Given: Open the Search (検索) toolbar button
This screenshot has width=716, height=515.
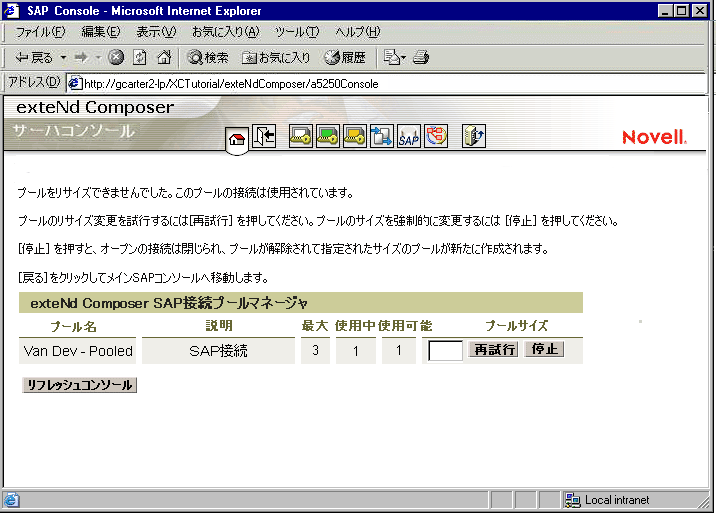Looking at the screenshot, I should (x=208, y=58).
